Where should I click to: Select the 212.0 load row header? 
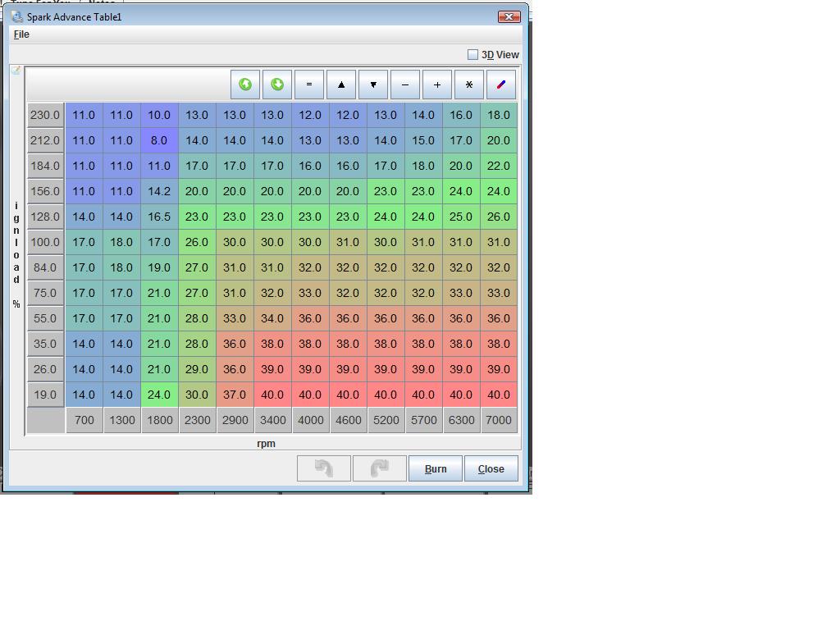(46, 140)
